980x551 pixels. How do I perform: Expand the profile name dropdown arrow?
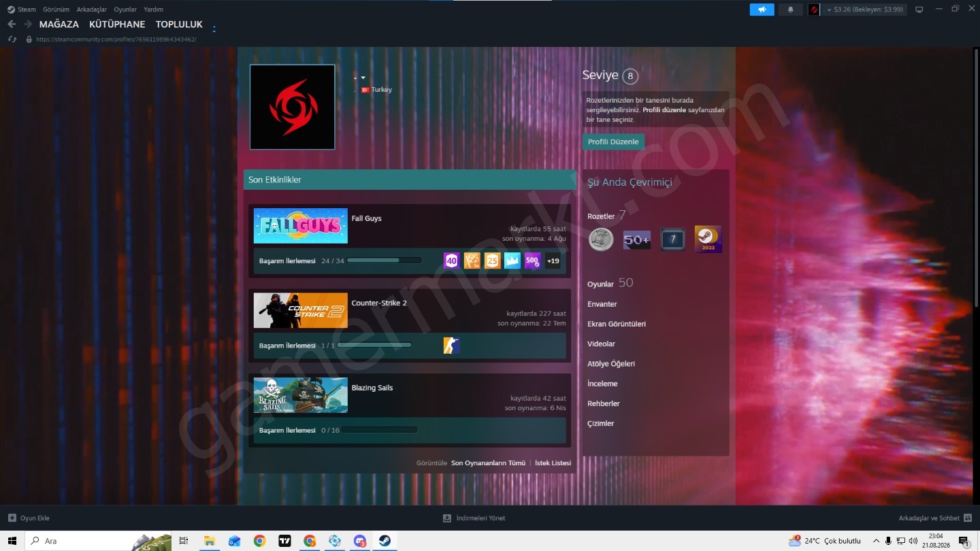click(363, 78)
